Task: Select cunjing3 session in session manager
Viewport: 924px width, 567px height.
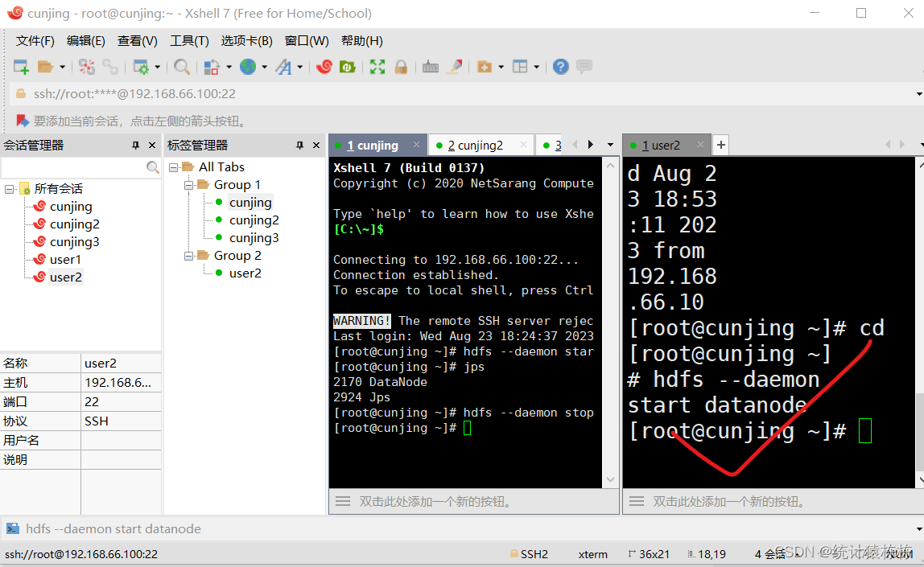Action: coord(74,242)
